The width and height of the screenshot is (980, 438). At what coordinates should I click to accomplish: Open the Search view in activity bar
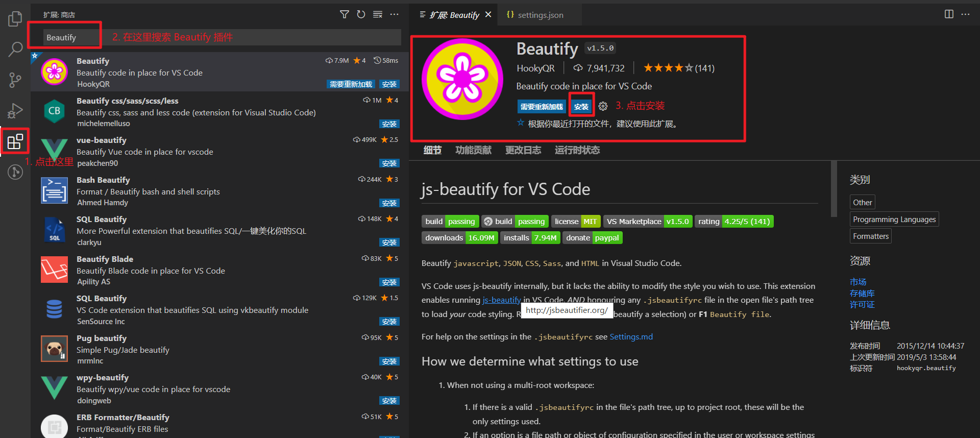click(15, 50)
